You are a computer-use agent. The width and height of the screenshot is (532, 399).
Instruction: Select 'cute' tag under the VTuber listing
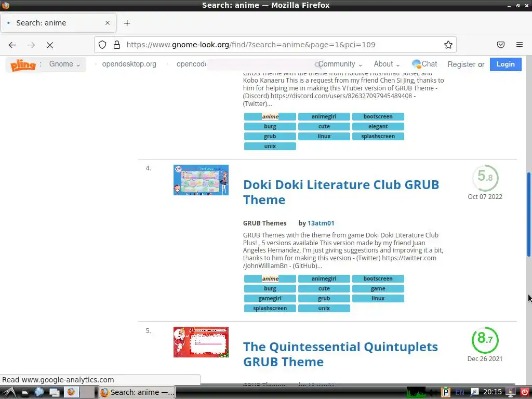tap(324, 127)
